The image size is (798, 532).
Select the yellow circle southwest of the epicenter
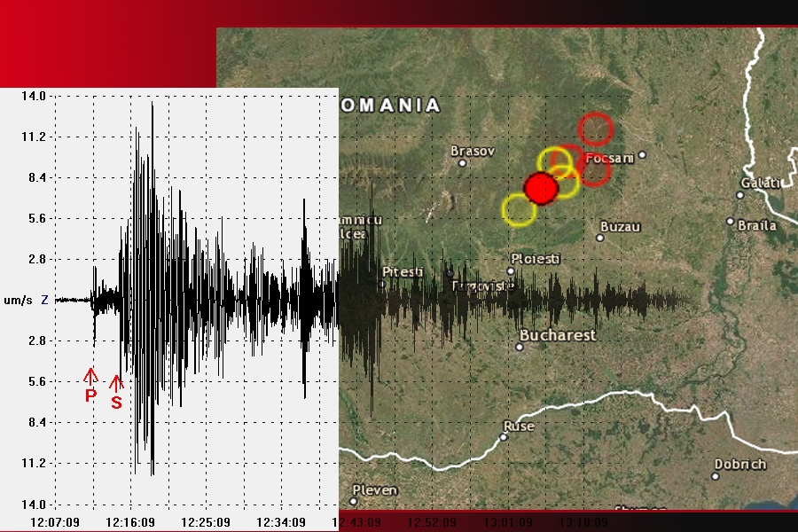(519, 210)
